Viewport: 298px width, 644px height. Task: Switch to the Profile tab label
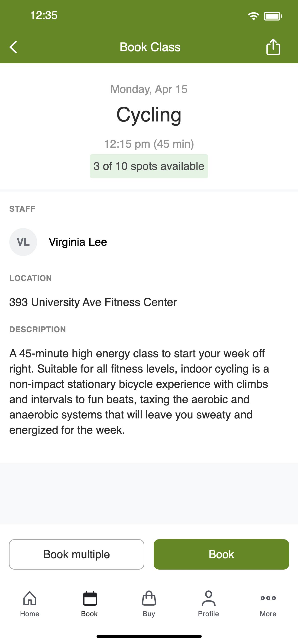pos(208,614)
